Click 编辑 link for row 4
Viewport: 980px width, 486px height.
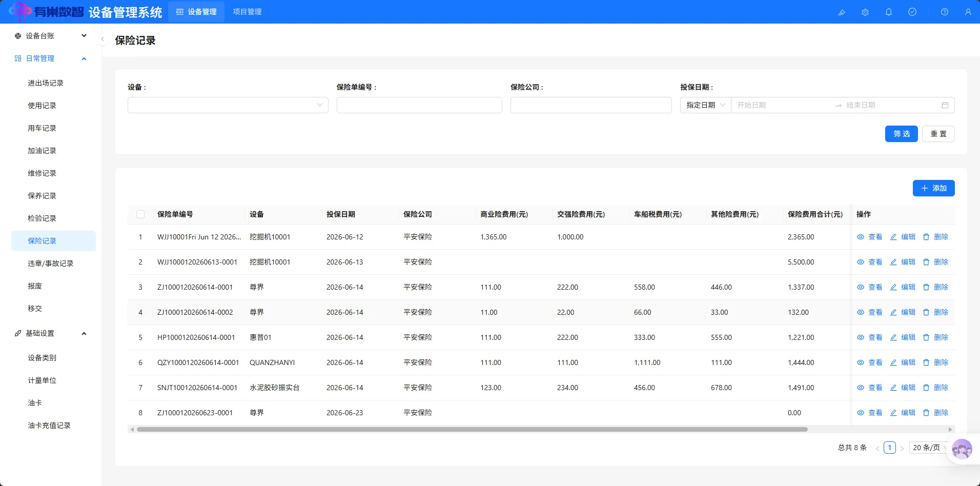coord(908,312)
